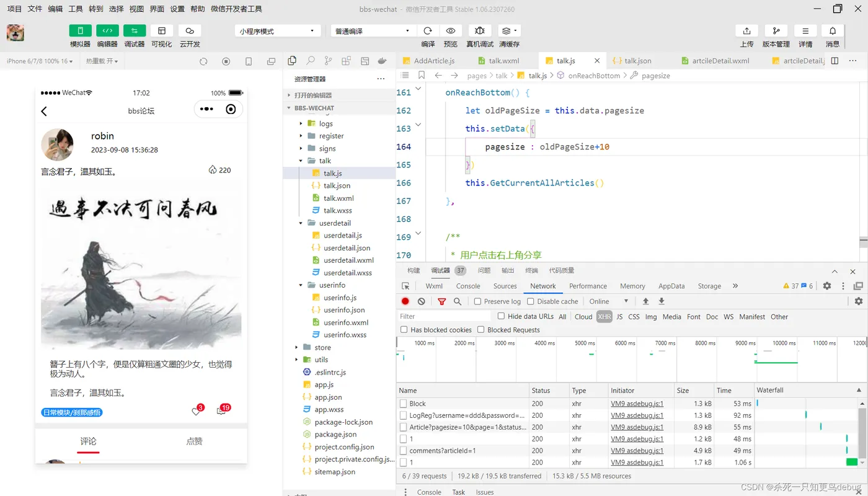Open the source control icon in sidebar toolbar
Screen dimensions: 868x496
[328, 61]
